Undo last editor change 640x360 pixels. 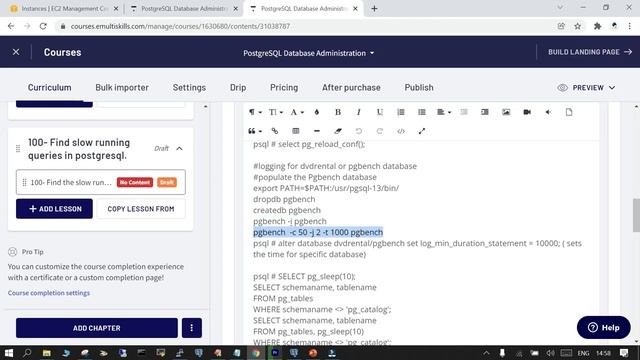pyautogui.click(x=359, y=131)
